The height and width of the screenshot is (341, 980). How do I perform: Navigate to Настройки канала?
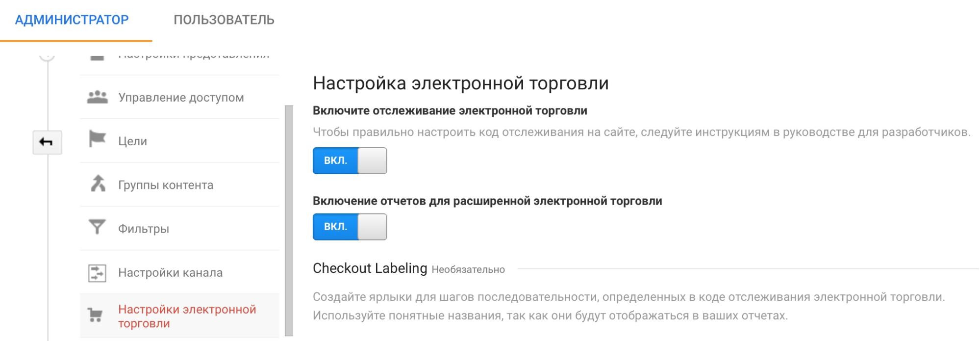pyautogui.click(x=170, y=273)
